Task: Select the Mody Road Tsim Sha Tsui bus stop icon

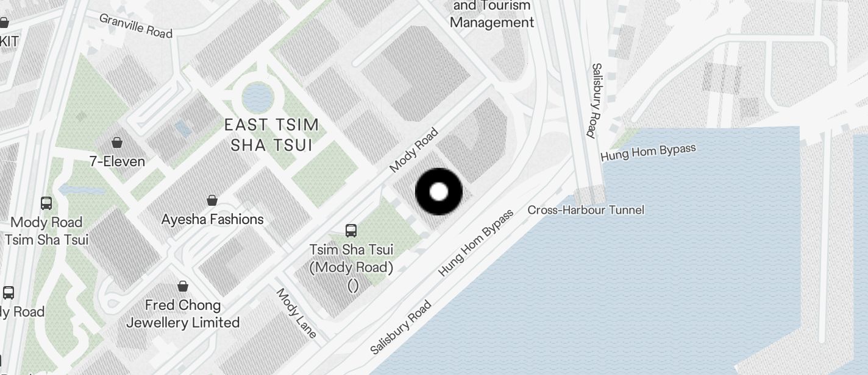Action: click(x=46, y=203)
